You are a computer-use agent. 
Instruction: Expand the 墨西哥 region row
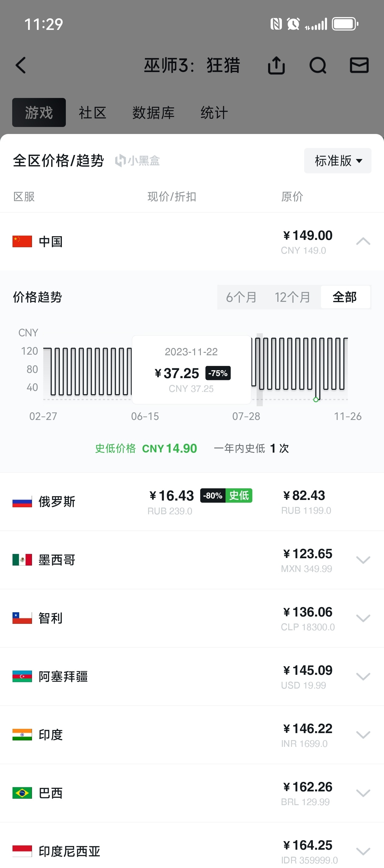point(363,560)
